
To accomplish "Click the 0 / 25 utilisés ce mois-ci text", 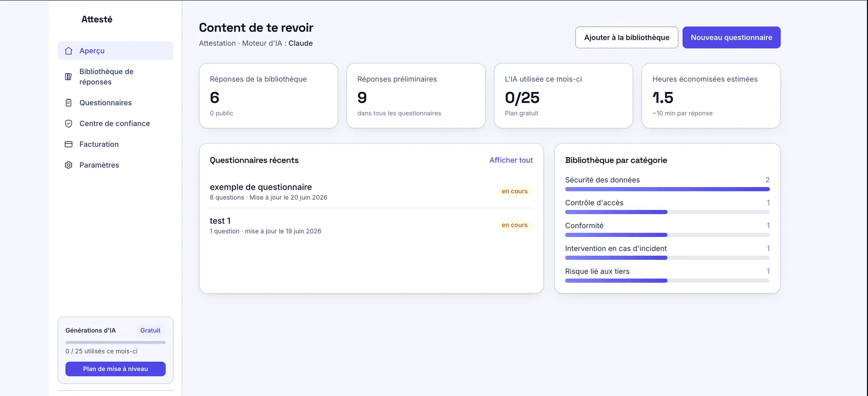I will [x=101, y=351].
